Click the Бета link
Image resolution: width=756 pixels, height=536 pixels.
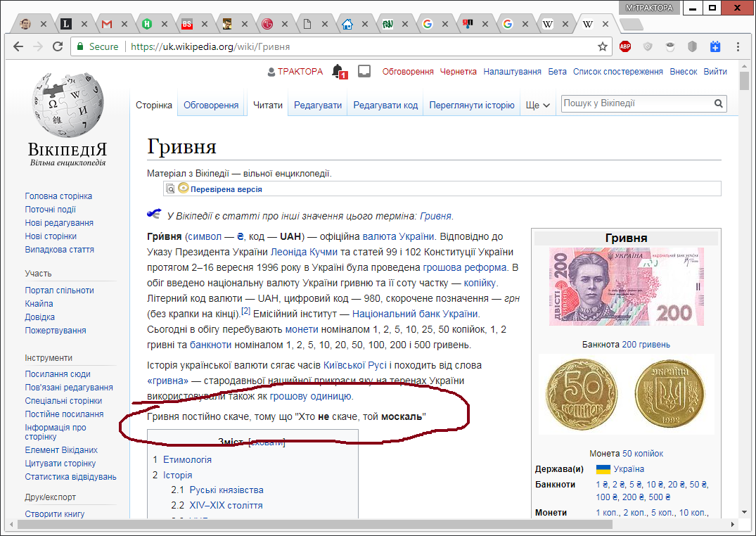tap(558, 72)
